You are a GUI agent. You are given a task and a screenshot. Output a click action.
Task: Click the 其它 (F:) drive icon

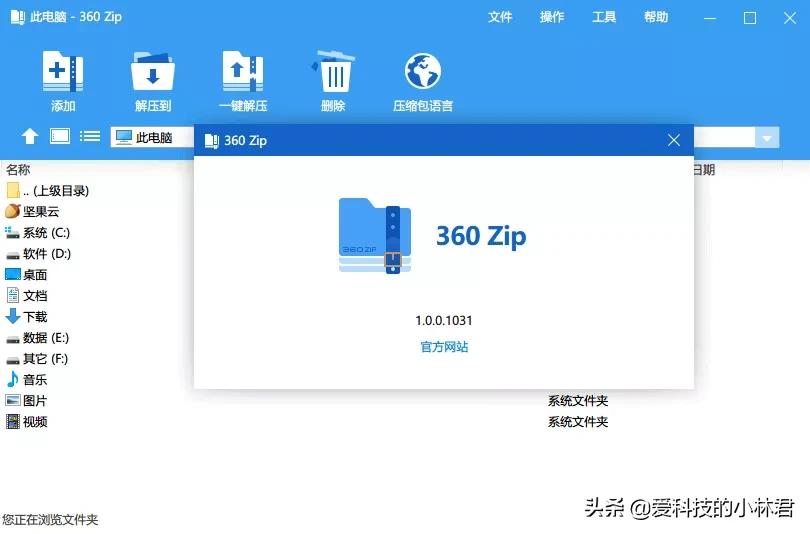click(x=12, y=360)
